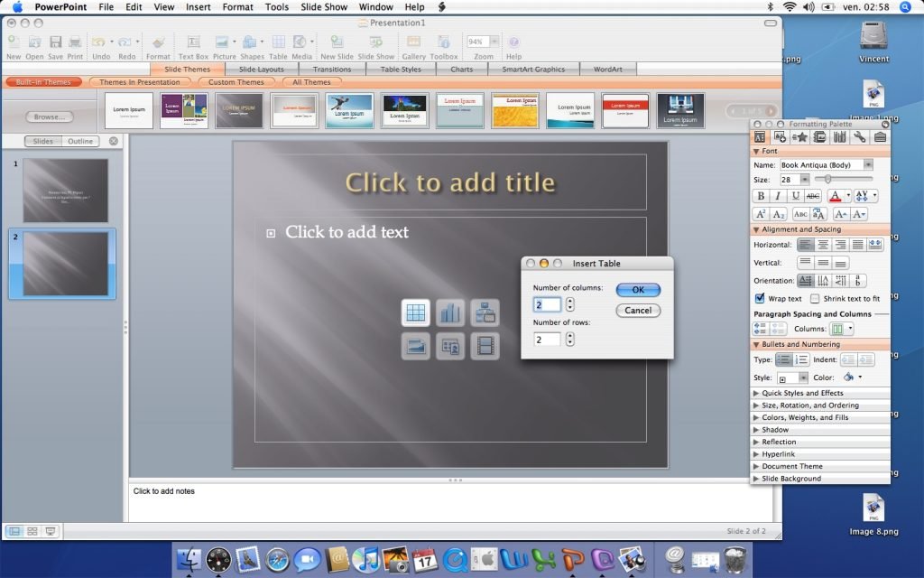Viewport: 924px width, 578px height.
Task: Uncheck the Wrap text checkbox
Action: pyautogui.click(x=761, y=298)
